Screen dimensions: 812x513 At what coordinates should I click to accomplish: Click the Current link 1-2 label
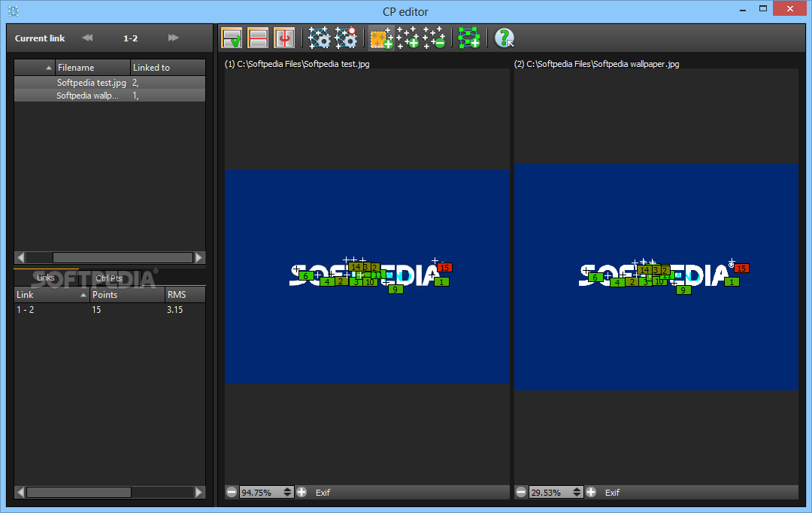point(131,38)
